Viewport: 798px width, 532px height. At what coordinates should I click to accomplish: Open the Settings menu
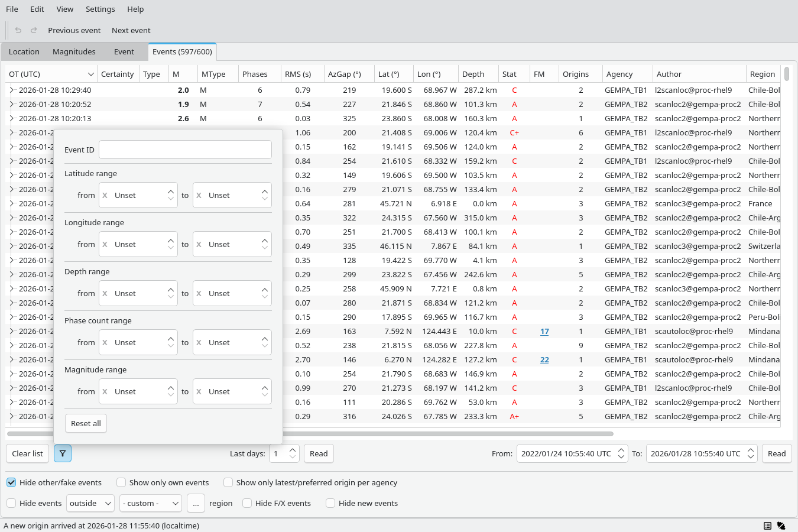click(x=100, y=9)
